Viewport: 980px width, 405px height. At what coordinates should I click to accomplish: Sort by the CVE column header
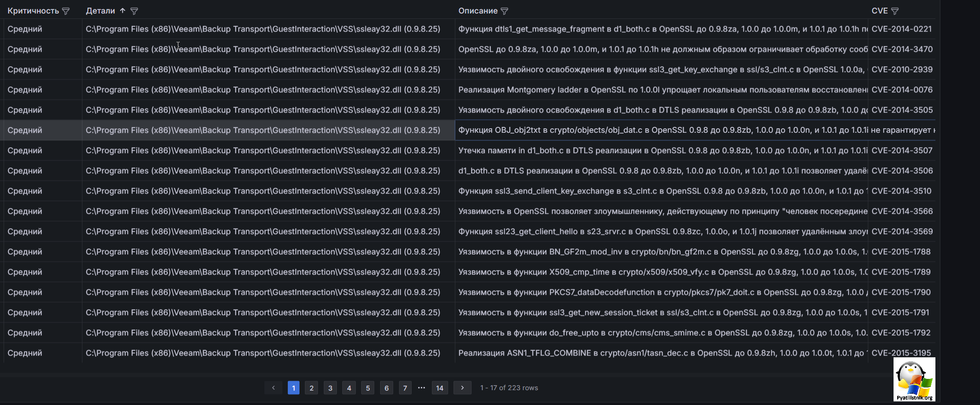(x=879, y=11)
